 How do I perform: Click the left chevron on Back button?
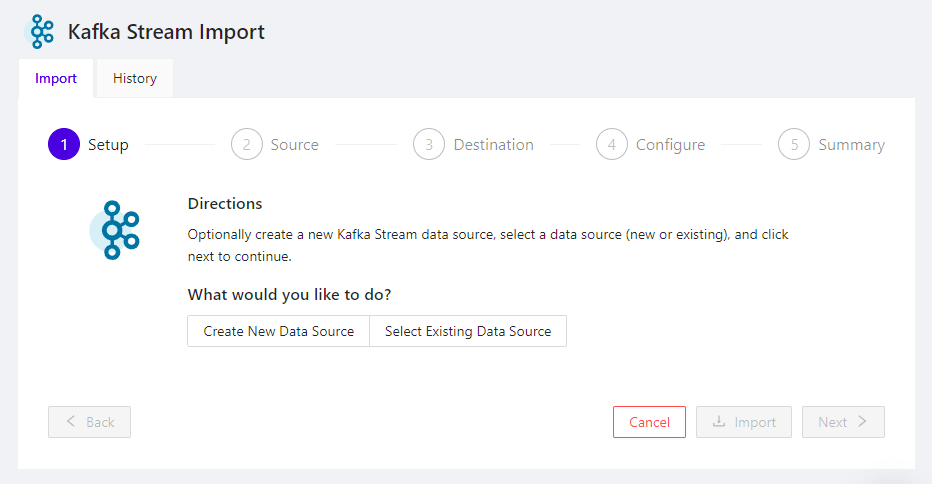point(71,422)
